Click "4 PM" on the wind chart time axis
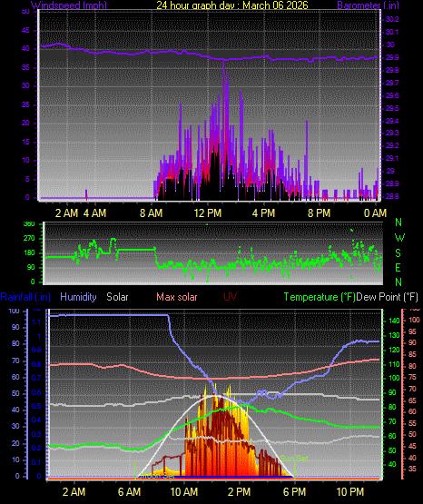The image size is (423, 504). [x=263, y=213]
